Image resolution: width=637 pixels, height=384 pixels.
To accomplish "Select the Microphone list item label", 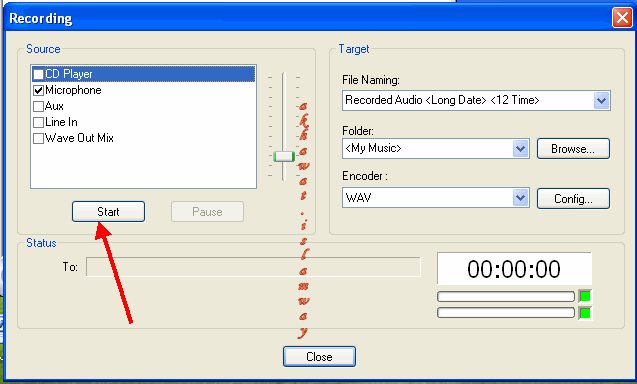I will pyautogui.click(x=73, y=90).
